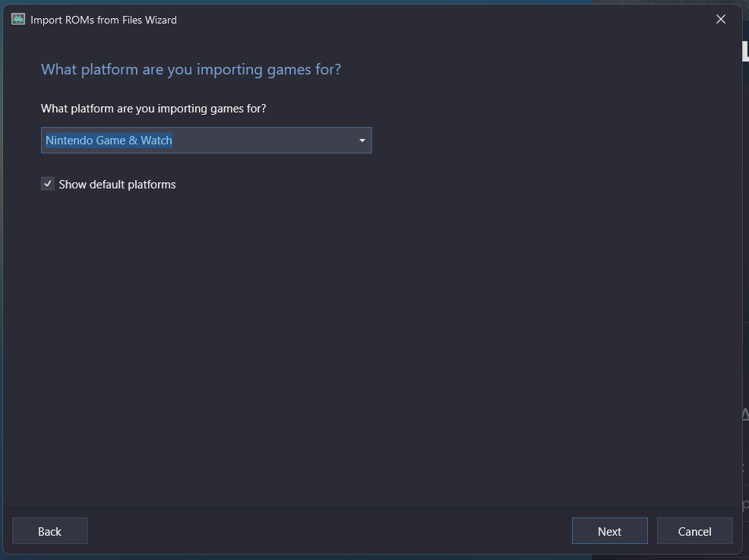The width and height of the screenshot is (749, 560).
Task: Click the LaunchBox app icon in title bar
Action: coord(18,19)
